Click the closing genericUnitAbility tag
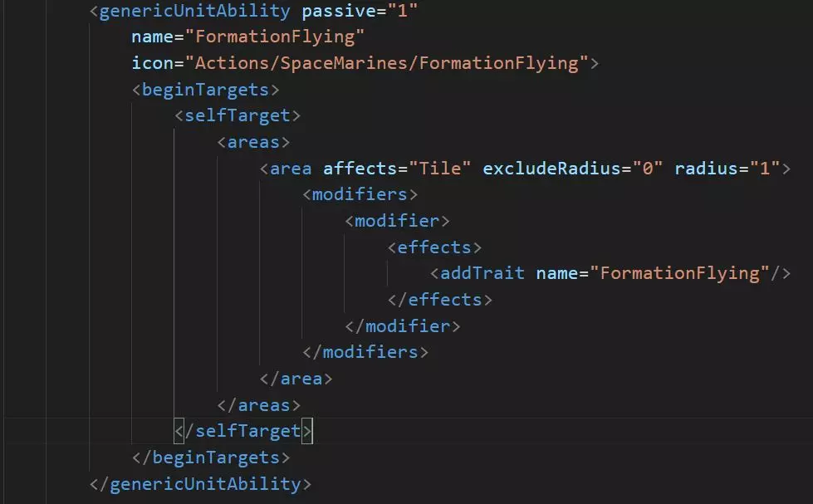This screenshot has width=813, height=504. (x=200, y=484)
